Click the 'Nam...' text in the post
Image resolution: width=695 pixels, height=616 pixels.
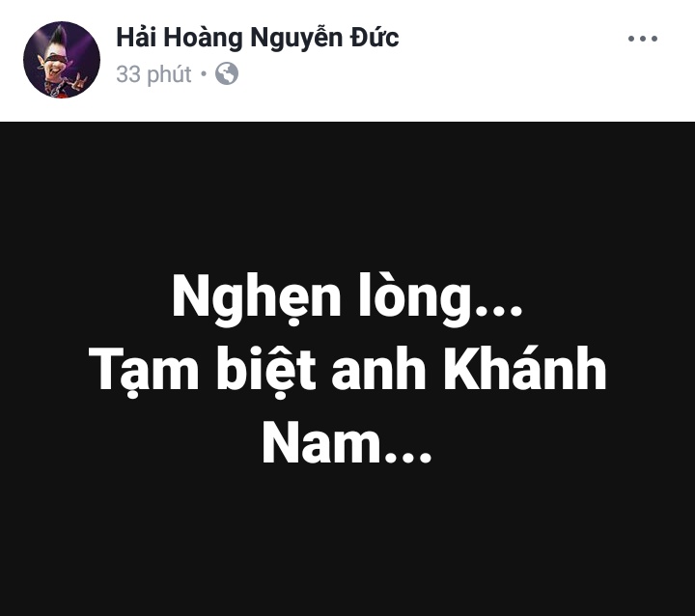347,443
